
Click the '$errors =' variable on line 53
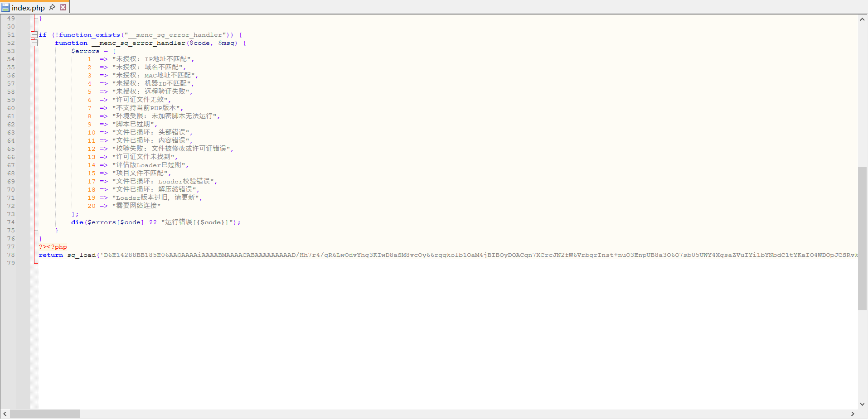[x=90, y=51]
